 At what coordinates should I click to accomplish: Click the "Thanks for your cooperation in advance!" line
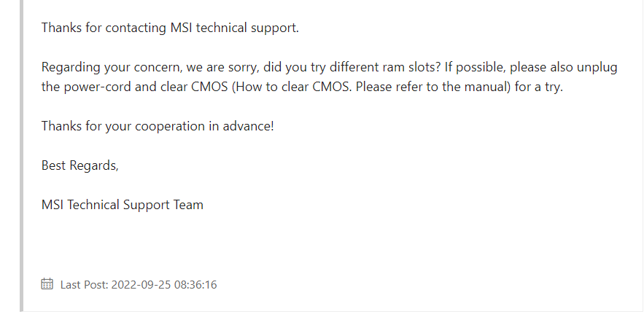tap(158, 126)
